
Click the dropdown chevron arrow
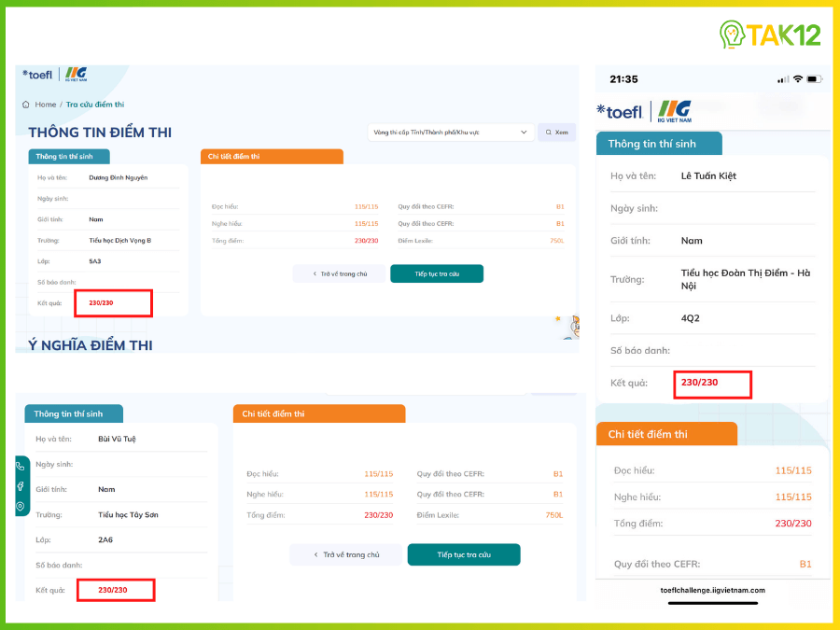coord(524,133)
